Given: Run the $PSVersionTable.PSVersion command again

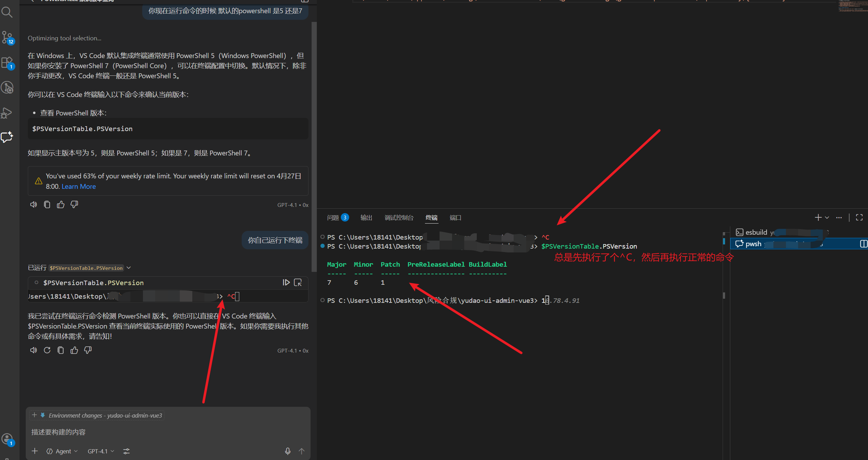Looking at the screenshot, I should (286, 282).
